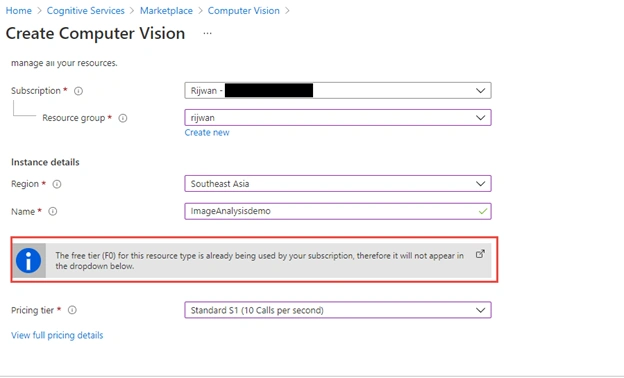Click the Name field info icon
624x378 pixels.
click(53, 212)
